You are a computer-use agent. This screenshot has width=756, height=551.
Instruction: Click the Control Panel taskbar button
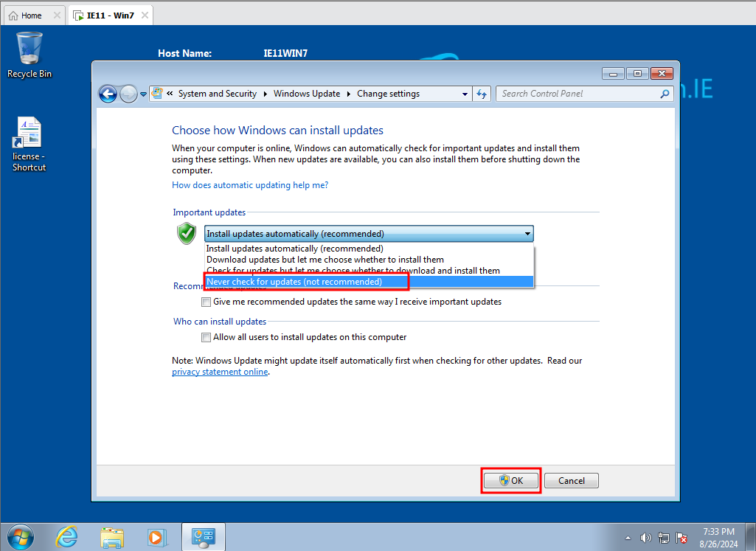[203, 537]
